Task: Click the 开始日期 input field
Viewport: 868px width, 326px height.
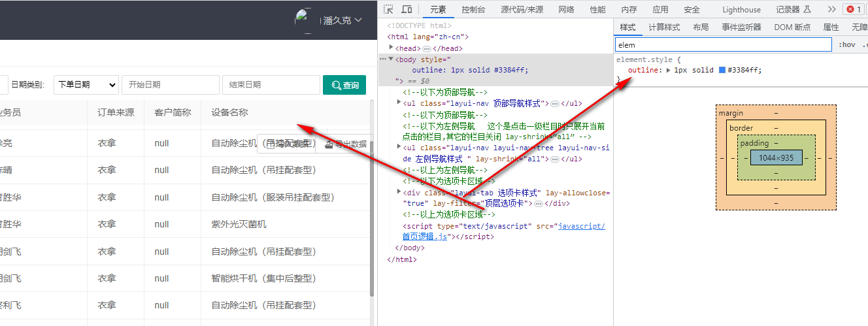Action: 171,85
